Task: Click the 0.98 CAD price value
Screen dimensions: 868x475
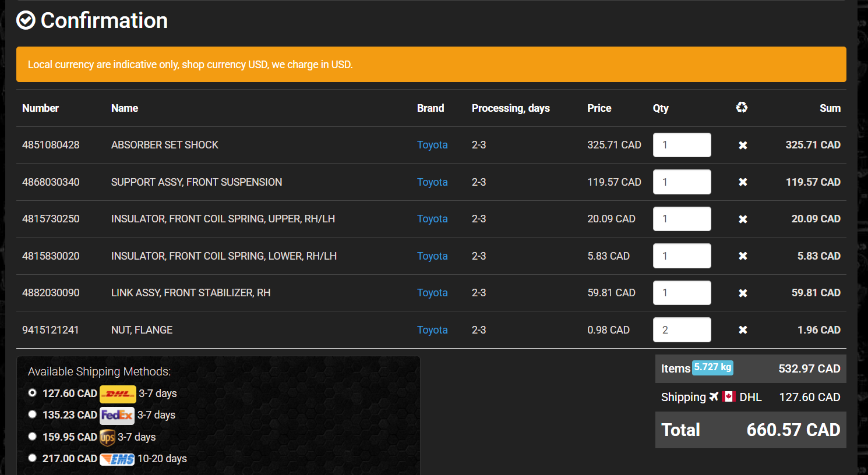Action: click(x=608, y=330)
